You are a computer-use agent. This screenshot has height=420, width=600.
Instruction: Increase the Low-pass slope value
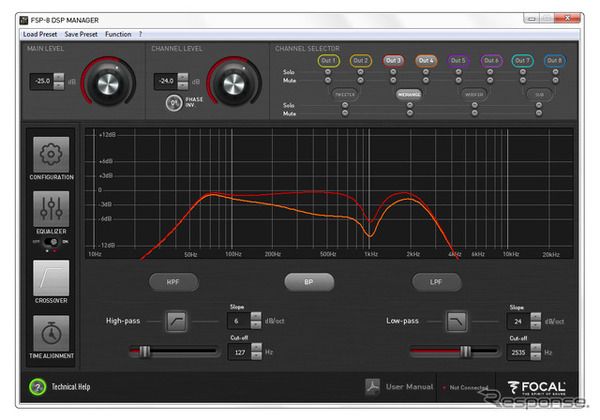pyautogui.click(x=536, y=316)
